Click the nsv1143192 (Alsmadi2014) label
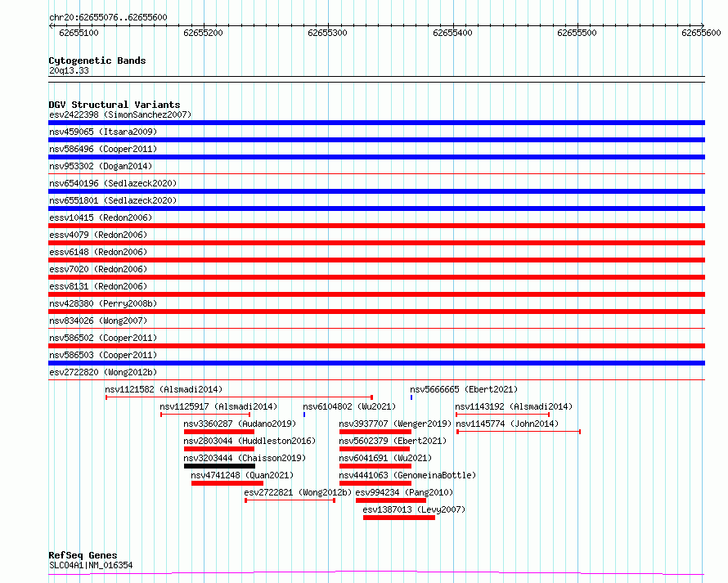 pos(514,406)
